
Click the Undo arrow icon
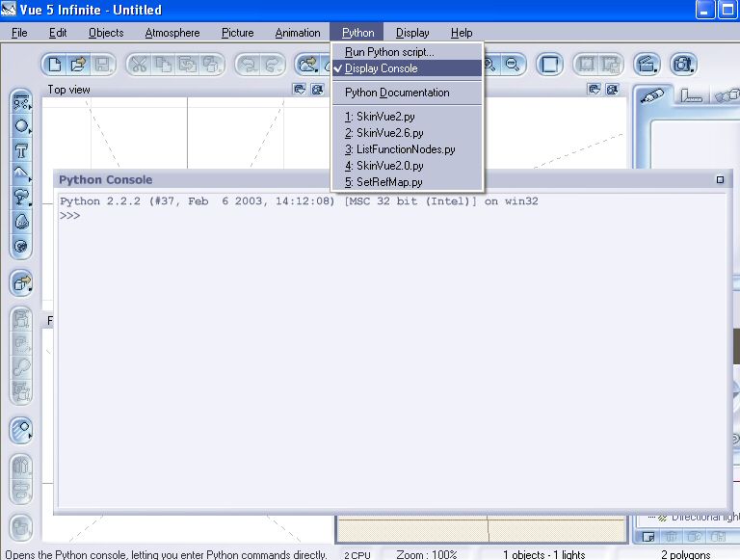coord(249,65)
